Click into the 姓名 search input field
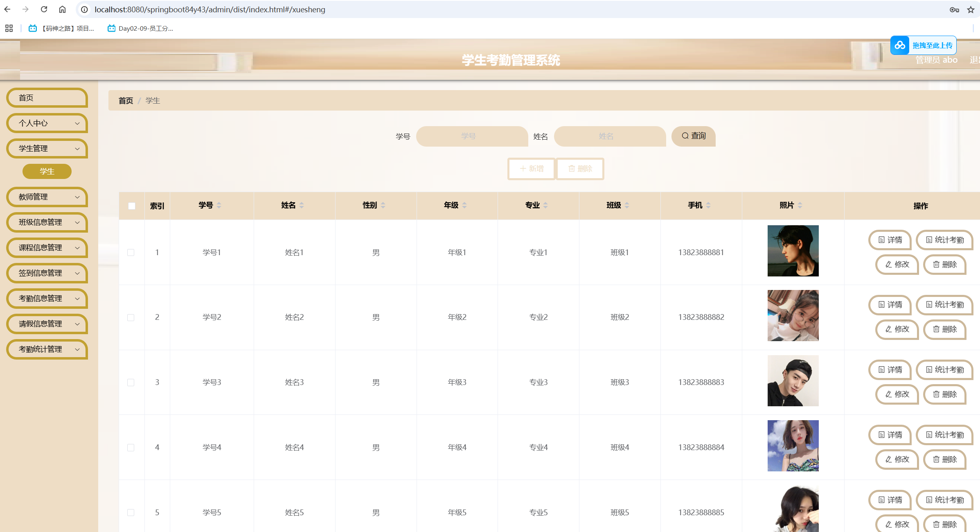 coord(610,136)
